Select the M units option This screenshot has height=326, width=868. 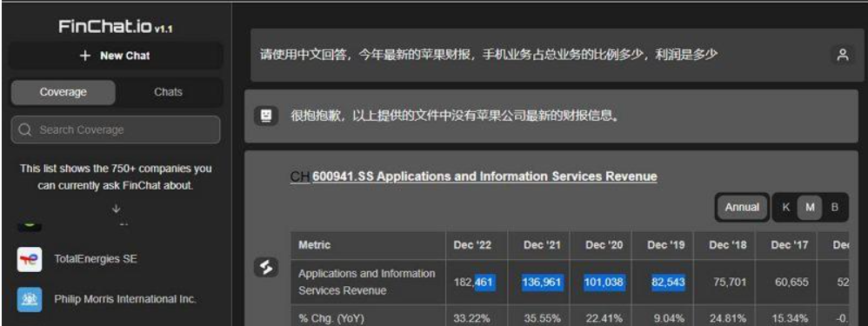pos(810,208)
